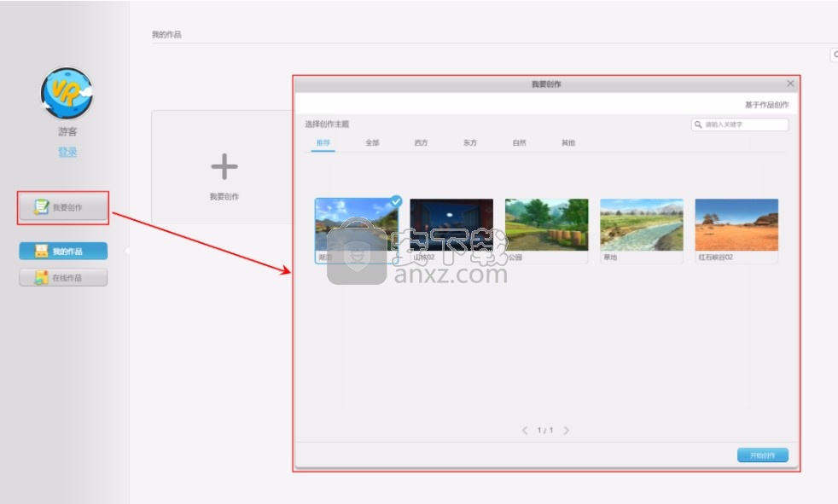This screenshot has width=838, height=504.
Task: Switch to the 自然 tab
Action: click(x=520, y=142)
